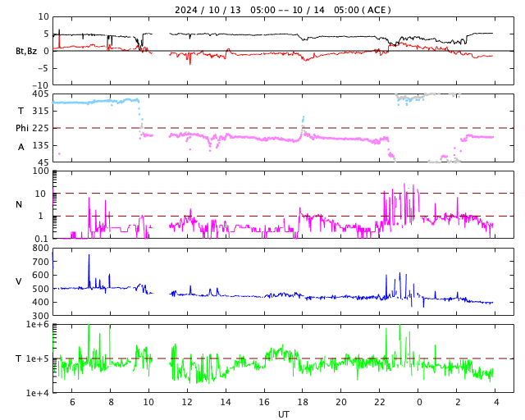
Task: Click the '315' angle tick label
Action: [41, 111]
